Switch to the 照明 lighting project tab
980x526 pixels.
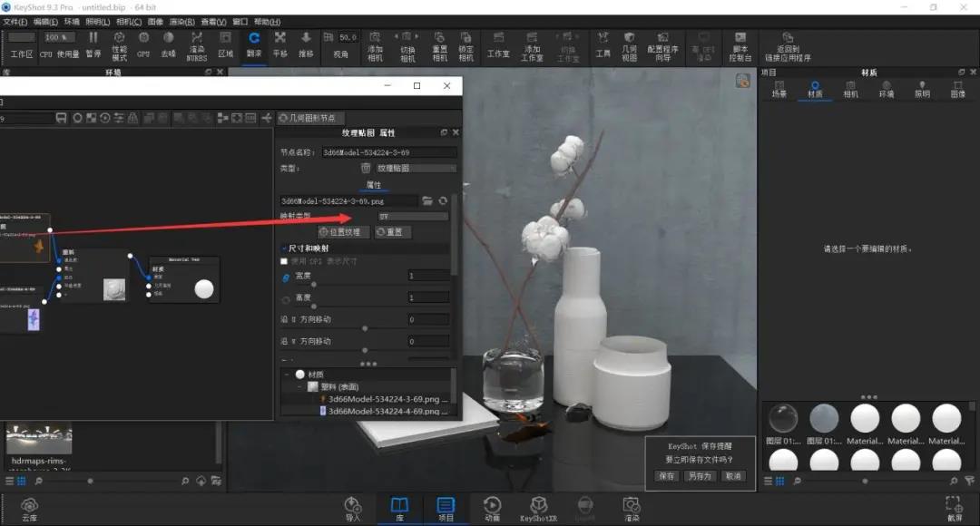[x=922, y=90]
